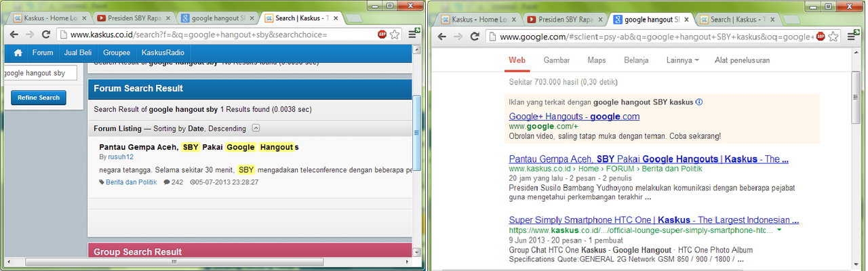
Task: Click Adblock Plus icon in left Kaskus window
Action: (382, 34)
